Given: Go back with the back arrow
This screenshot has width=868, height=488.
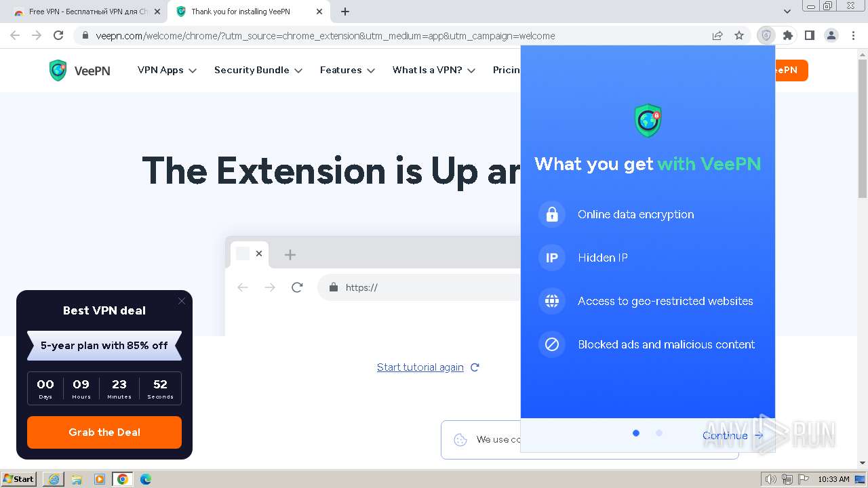Looking at the screenshot, I should tap(15, 36).
